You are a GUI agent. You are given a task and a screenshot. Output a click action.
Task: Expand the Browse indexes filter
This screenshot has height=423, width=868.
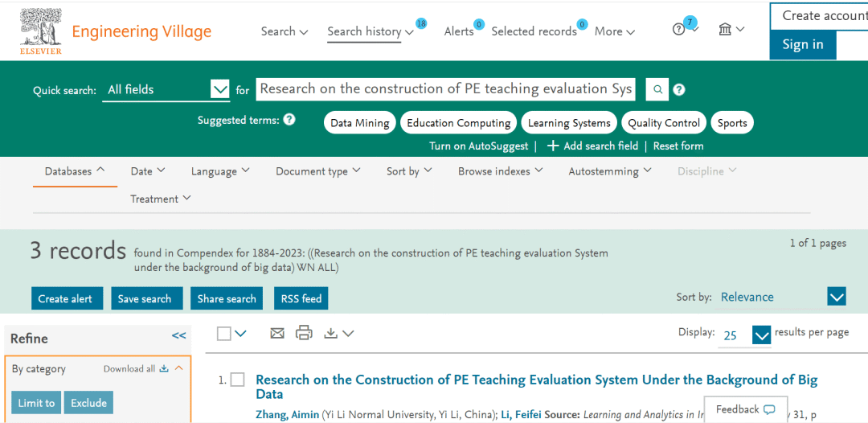(x=501, y=171)
